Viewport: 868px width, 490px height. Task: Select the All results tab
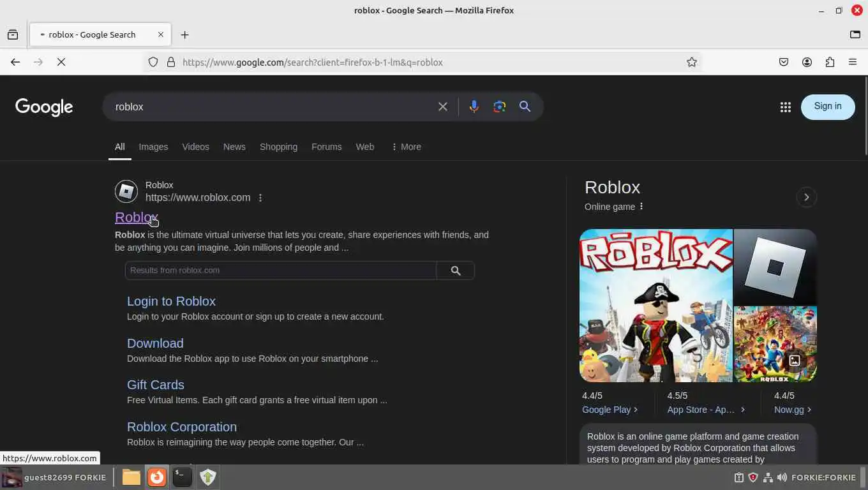click(x=119, y=147)
